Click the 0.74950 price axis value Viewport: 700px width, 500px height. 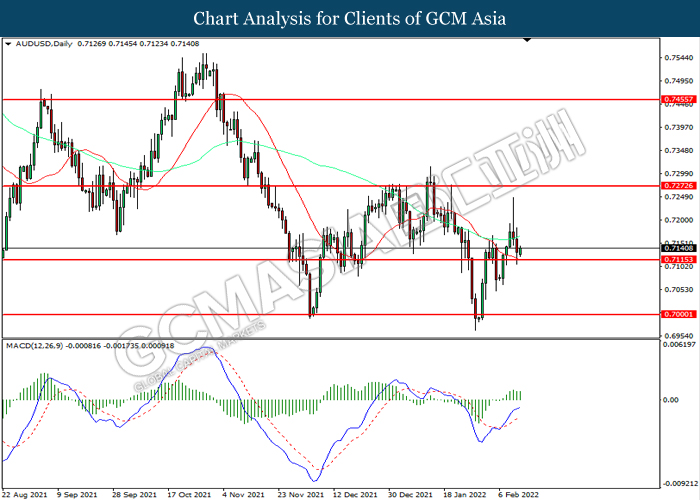[679, 81]
